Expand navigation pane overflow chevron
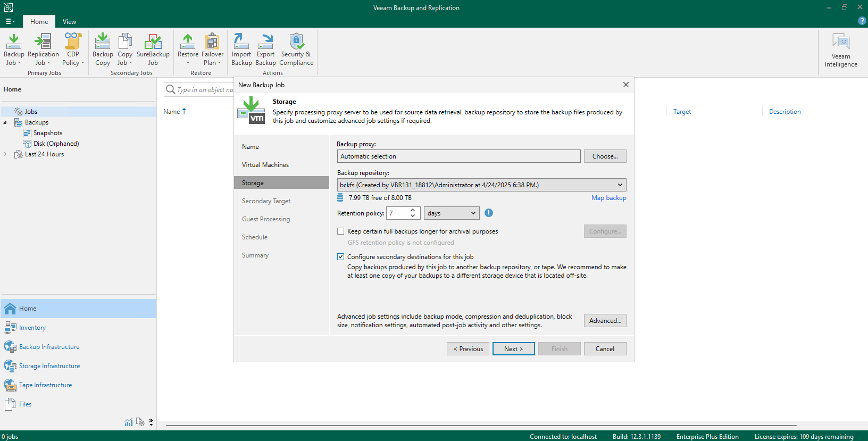 tap(152, 422)
